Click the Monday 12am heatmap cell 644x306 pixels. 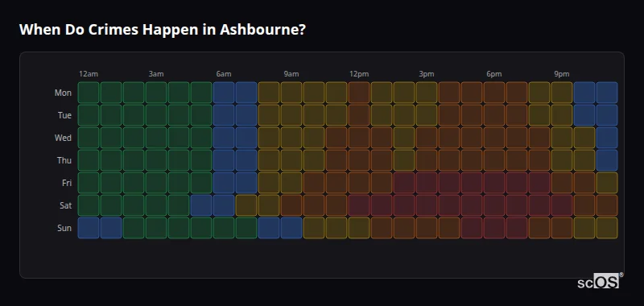pos(89,93)
